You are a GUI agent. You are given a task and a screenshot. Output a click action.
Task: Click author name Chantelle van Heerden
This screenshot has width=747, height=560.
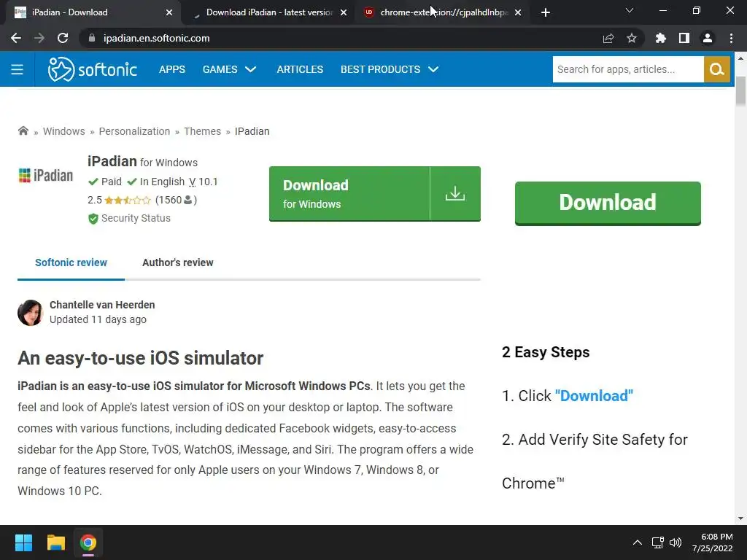click(102, 305)
